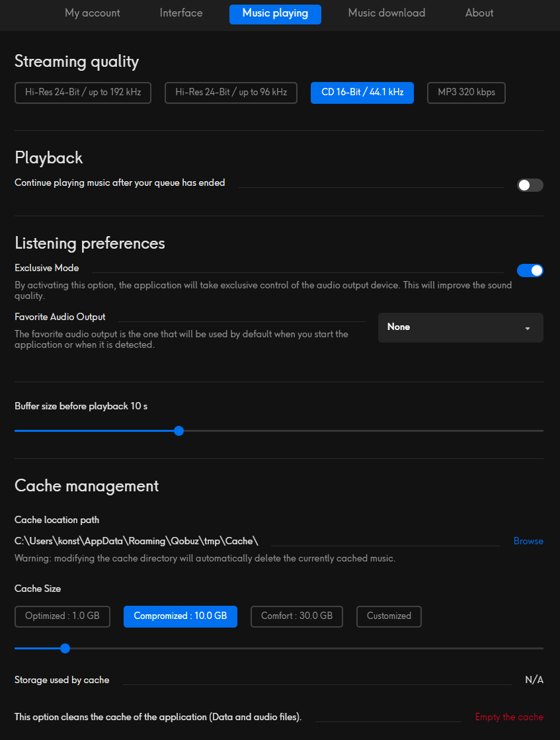560x740 pixels.
Task: Click Browse to change cache location
Action: pos(528,541)
